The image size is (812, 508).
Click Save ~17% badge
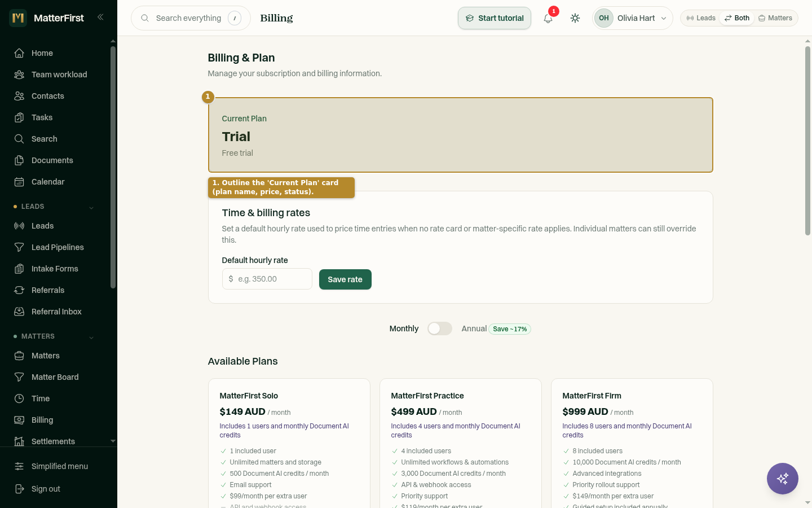click(x=510, y=329)
